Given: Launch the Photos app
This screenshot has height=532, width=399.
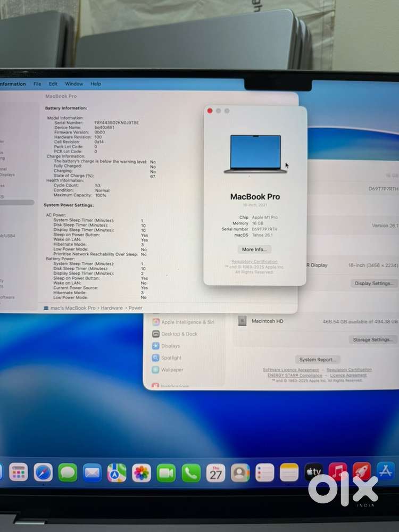Looking at the screenshot, I should 142,472.
